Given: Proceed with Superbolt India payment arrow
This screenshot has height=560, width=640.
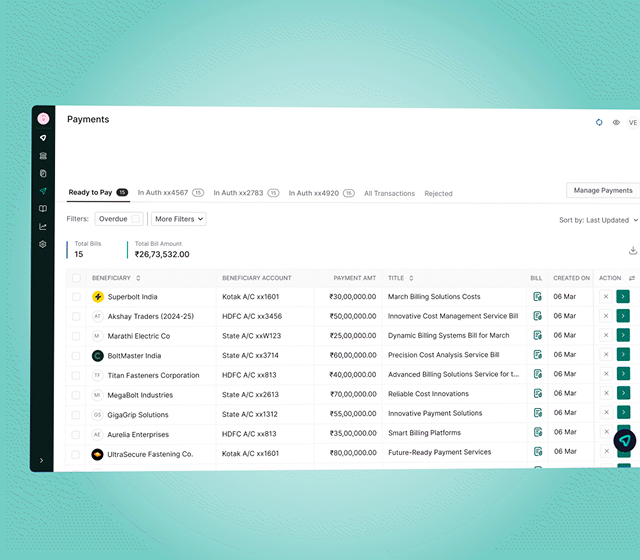Looking at the screenshot, I should click(623, 296).
